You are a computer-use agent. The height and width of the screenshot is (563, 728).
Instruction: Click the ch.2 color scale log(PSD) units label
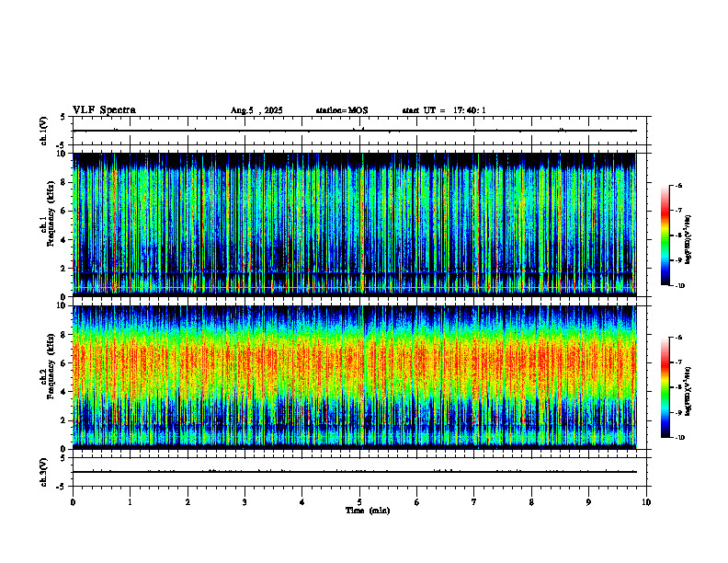688,391
